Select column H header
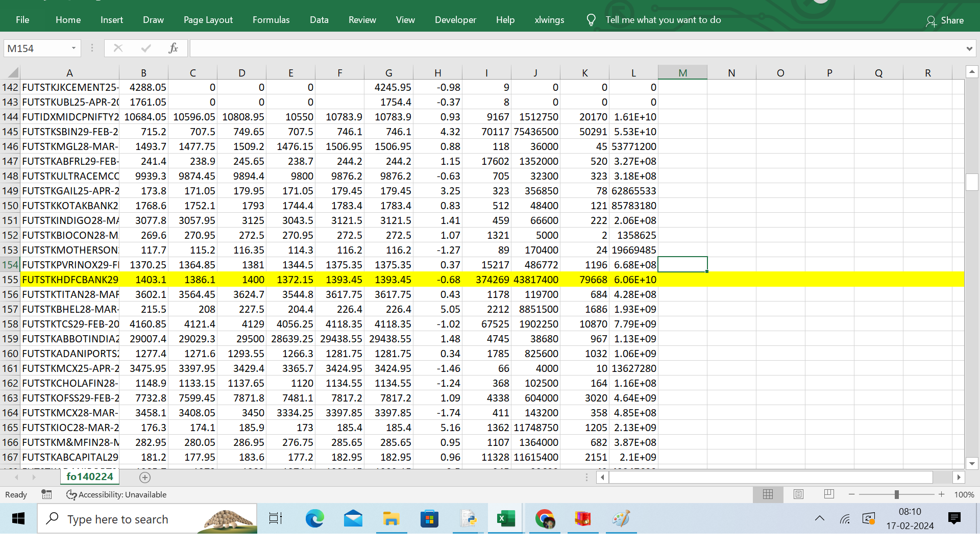This screenshot has height=551, width=980. [437, 73]
